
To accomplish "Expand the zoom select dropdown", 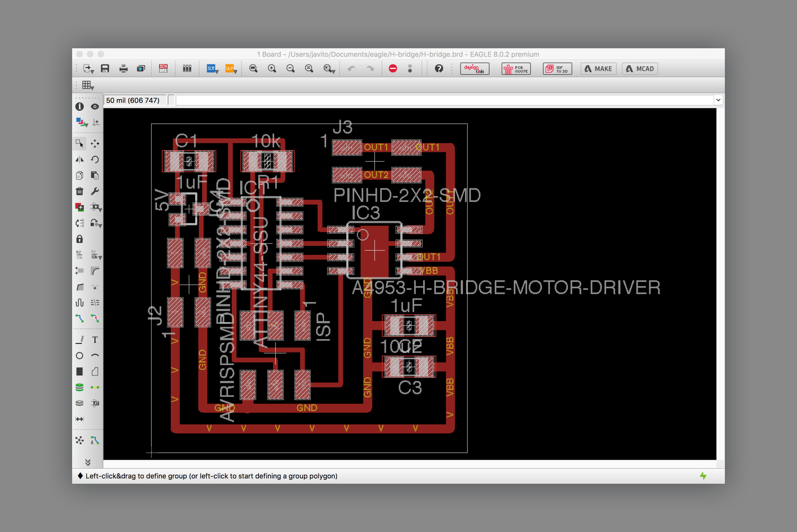I will pyautogui.click(x=334, y=71).
